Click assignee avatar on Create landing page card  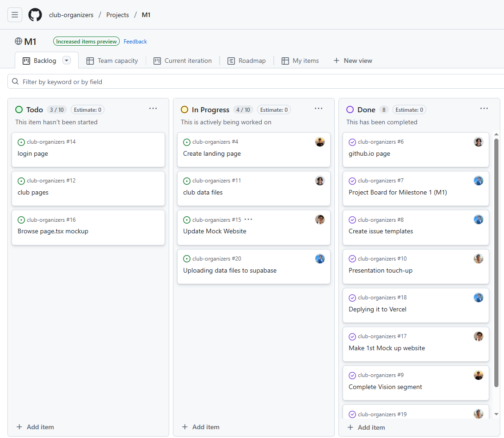coord(320,142)
